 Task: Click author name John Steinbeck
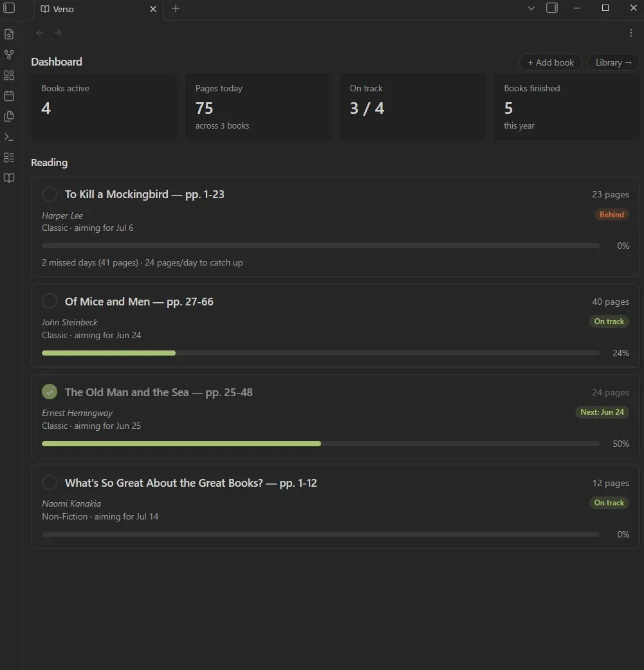[x=69, y=322]
